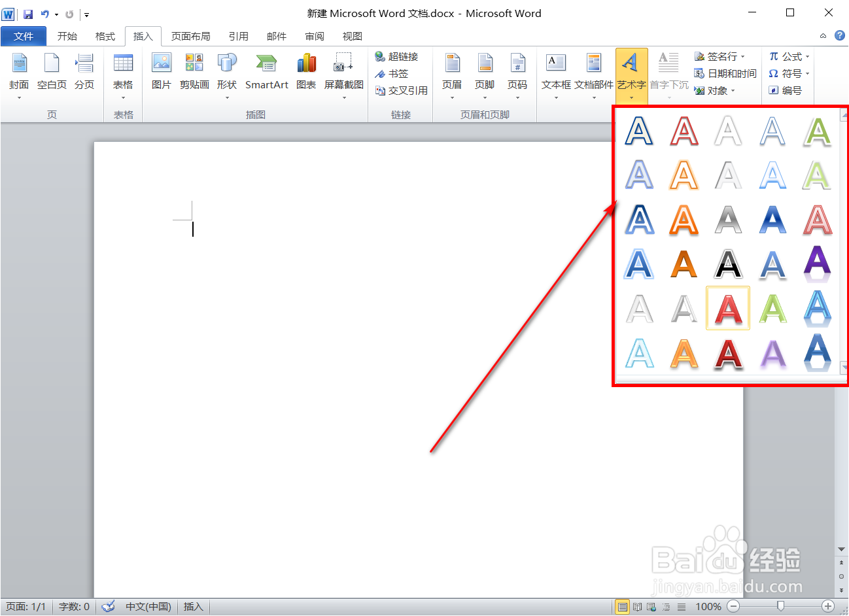Click the WordArt (艺术字) button
Viewport: 849px width, 616px height.
click(631, 75)
